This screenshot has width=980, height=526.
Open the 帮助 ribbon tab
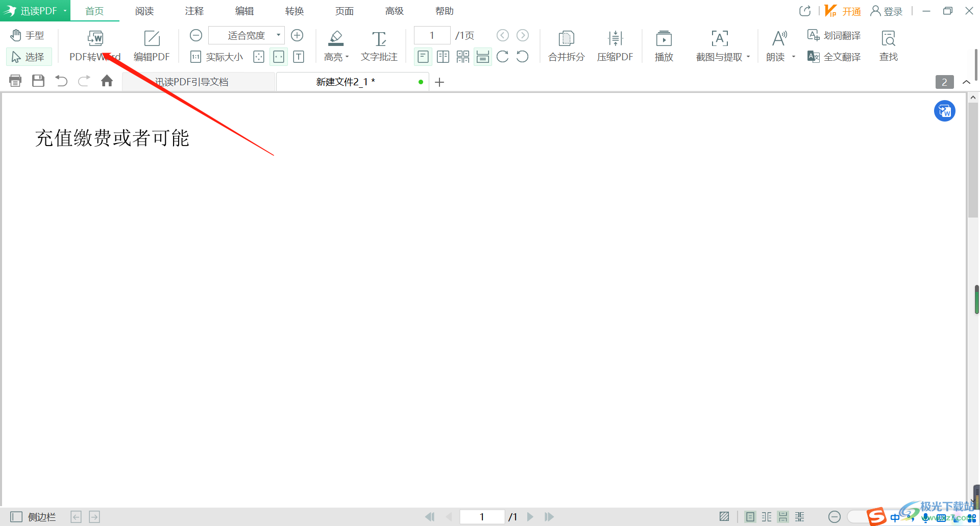(x=445, y=11)
